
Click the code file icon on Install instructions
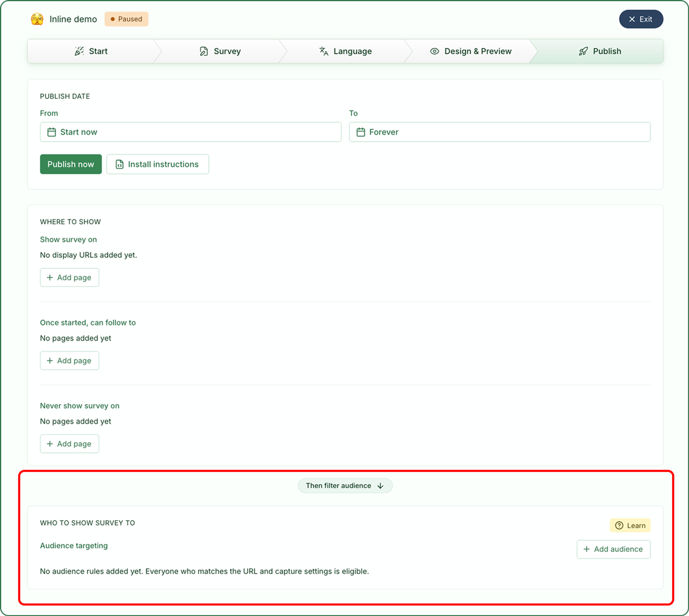[119, 164]
